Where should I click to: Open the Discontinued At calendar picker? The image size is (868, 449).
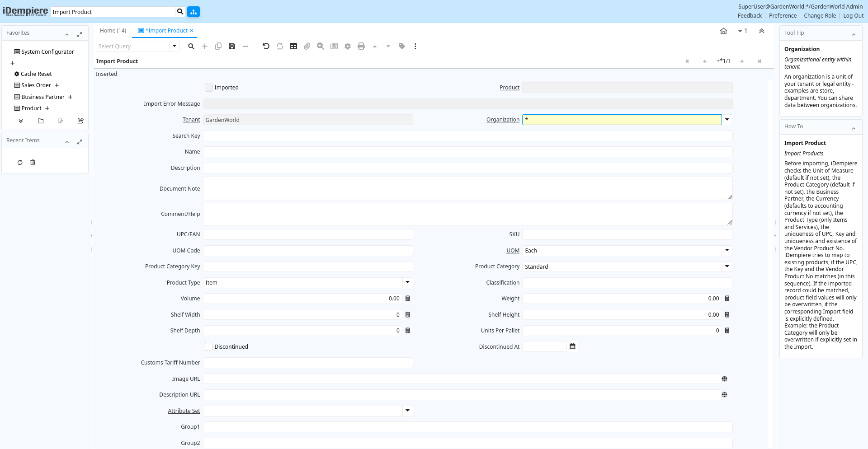point(572,346)
